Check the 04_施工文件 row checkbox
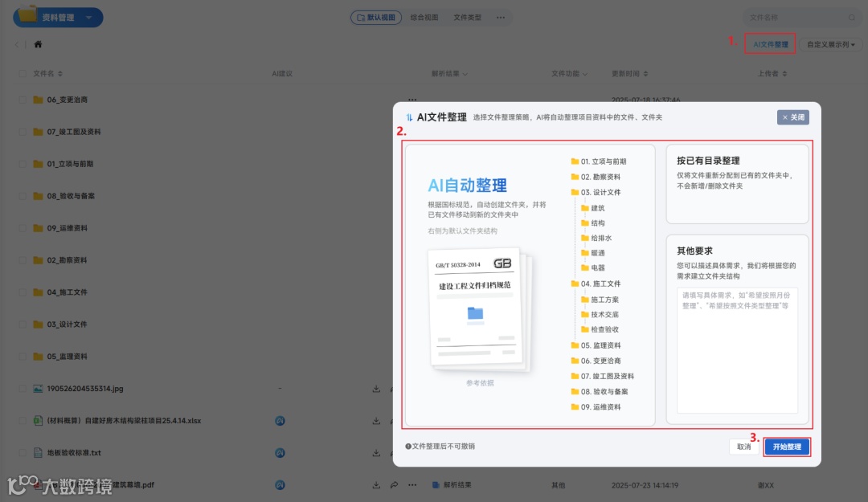This screenshot has width=868, height=502. point(23,292)
